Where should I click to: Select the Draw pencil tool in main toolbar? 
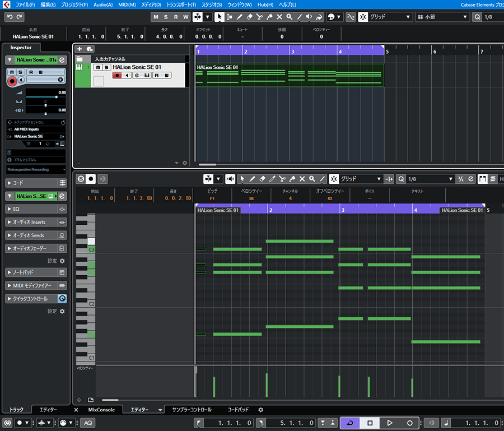[x=239, y=17]
